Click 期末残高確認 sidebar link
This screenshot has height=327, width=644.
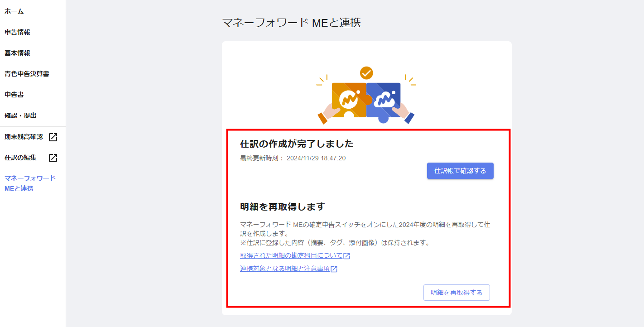(24, 137)
